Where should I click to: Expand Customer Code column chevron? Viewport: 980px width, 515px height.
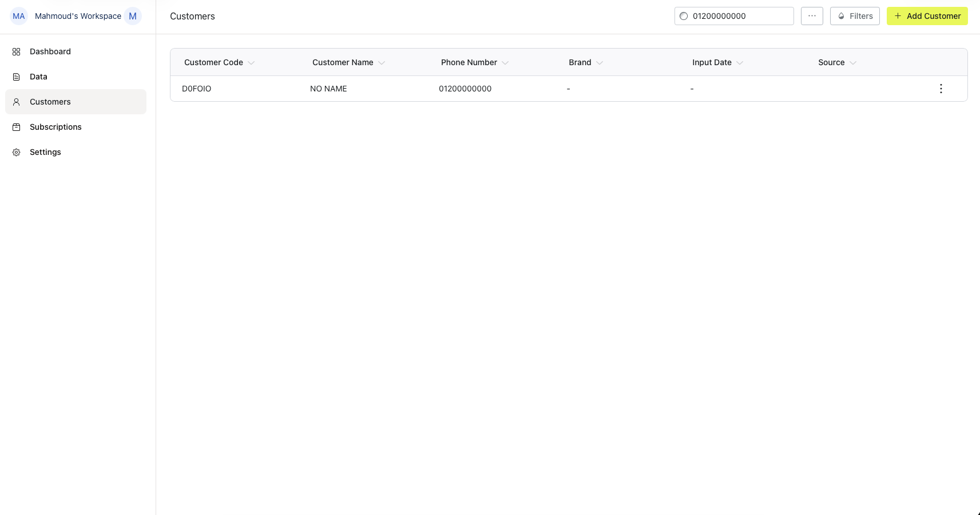[251, 63]
